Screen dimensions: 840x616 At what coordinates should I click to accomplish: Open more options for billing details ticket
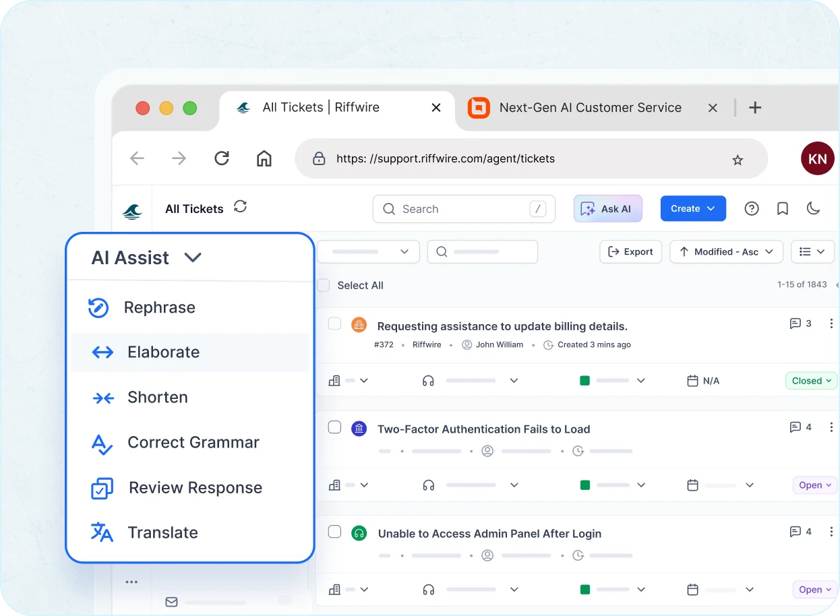(831, 324)
